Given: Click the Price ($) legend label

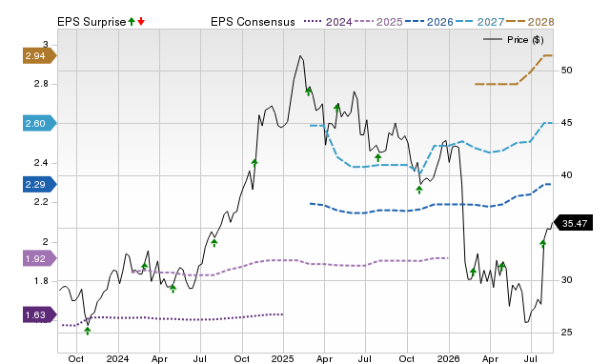Looking at the screenshot, I should 525,40.
